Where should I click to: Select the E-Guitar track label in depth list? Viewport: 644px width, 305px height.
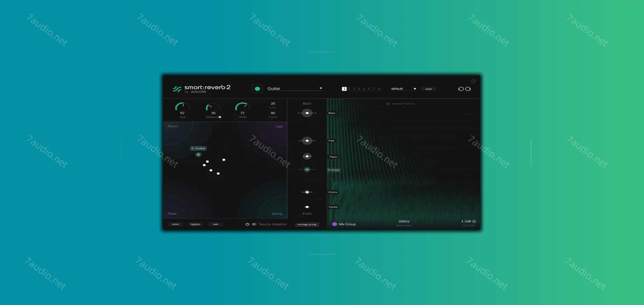(x=334, y=170)
